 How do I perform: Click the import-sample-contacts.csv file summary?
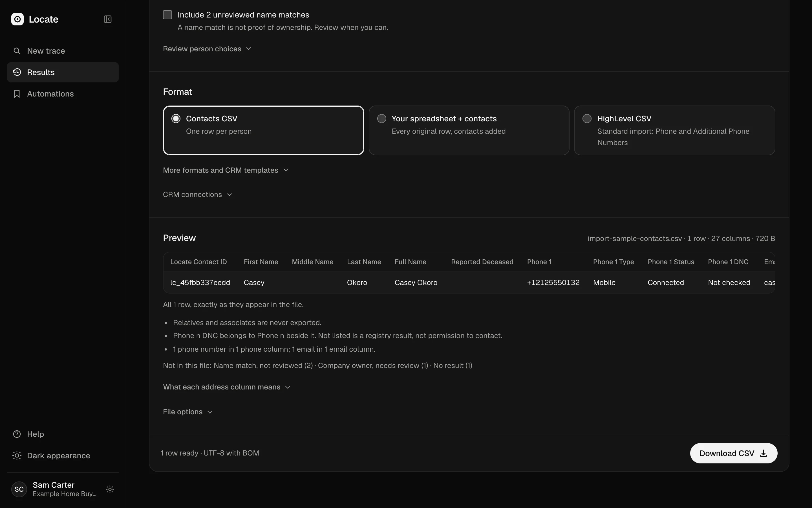pyautogui.click(x=681, y=238)
